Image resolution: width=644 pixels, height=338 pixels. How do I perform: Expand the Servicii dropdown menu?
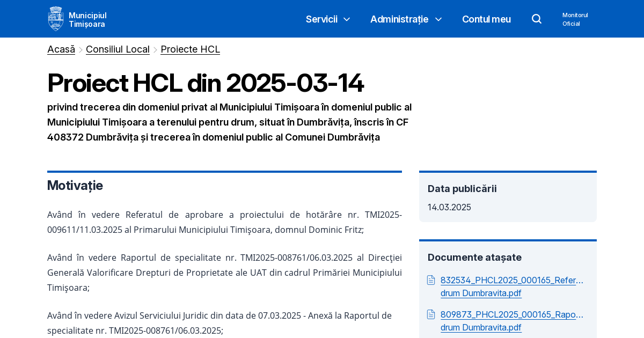(x=321, y=19)
